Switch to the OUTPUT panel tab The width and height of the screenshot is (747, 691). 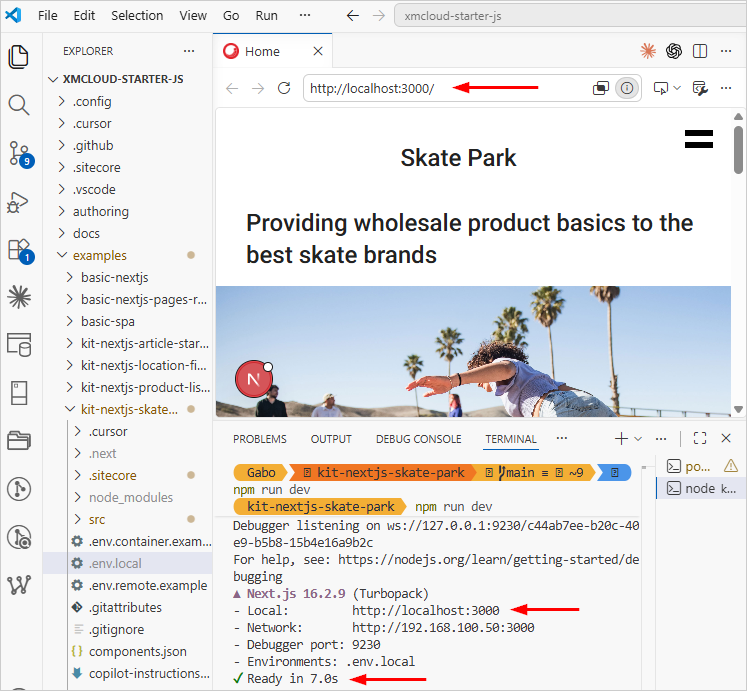pyautogui.click(x=331, y=439)
